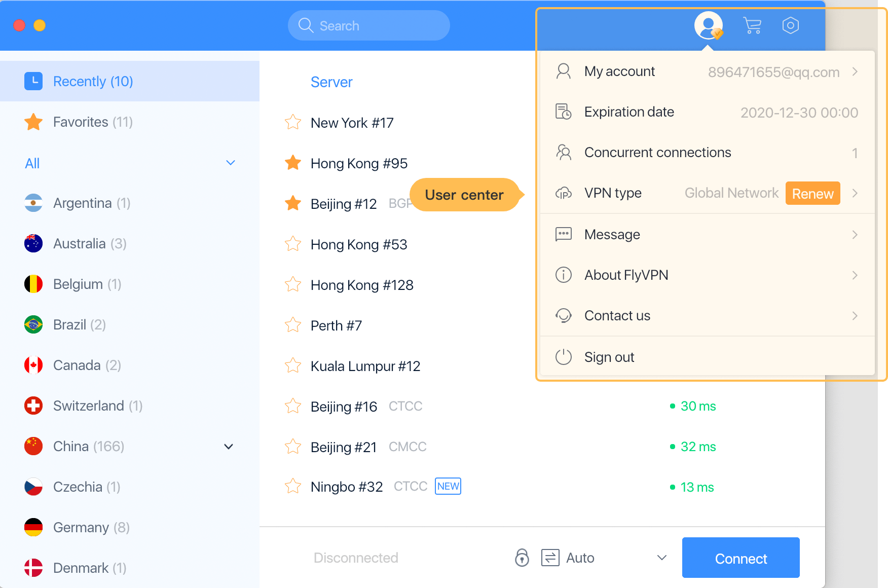Click the orange Renew button
The height and width of the screenshot is (588, 888).
[813, 193]
